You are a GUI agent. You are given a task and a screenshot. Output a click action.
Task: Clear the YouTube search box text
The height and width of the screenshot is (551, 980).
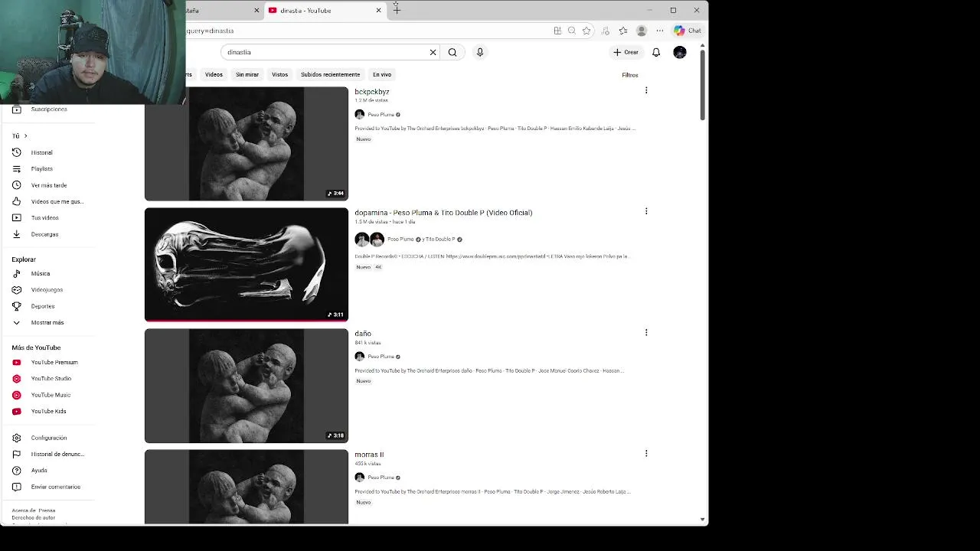click(x=433, y=52)
